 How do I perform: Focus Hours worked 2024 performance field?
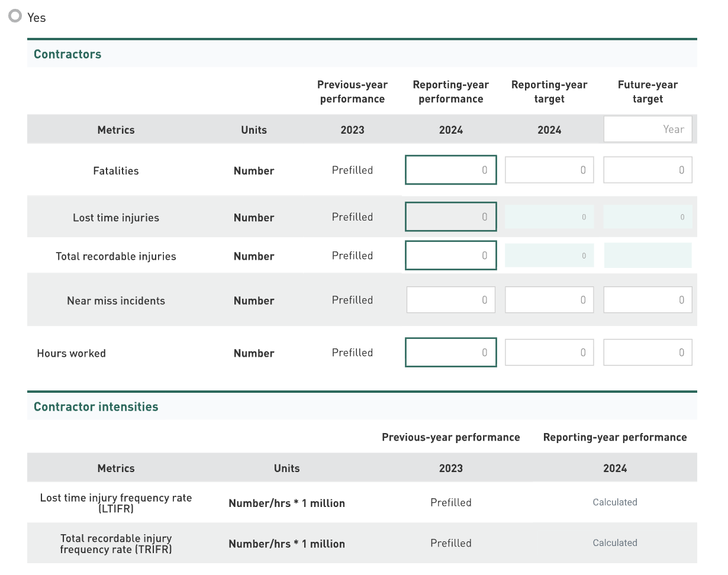pos(450,353)
